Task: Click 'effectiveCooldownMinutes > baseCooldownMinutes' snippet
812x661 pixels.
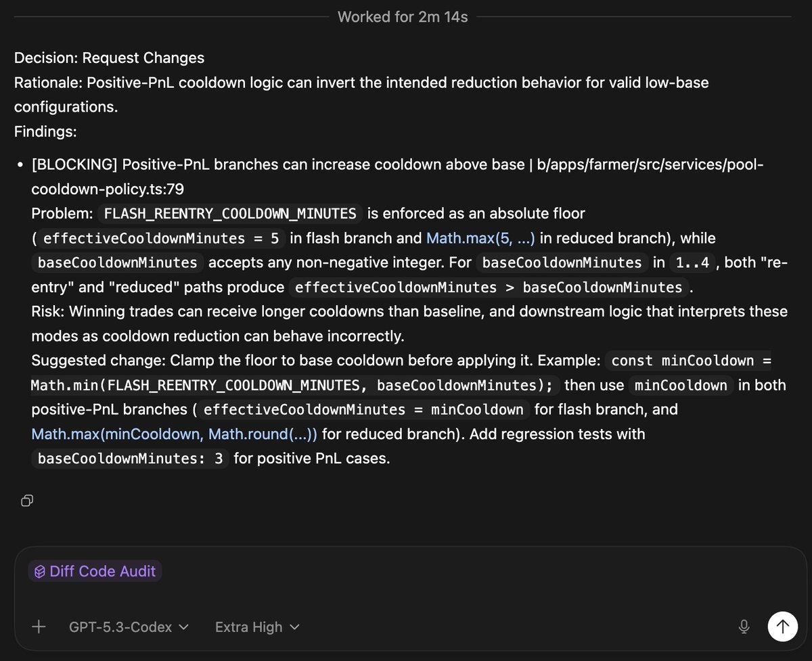Action: tap(489, 287)
